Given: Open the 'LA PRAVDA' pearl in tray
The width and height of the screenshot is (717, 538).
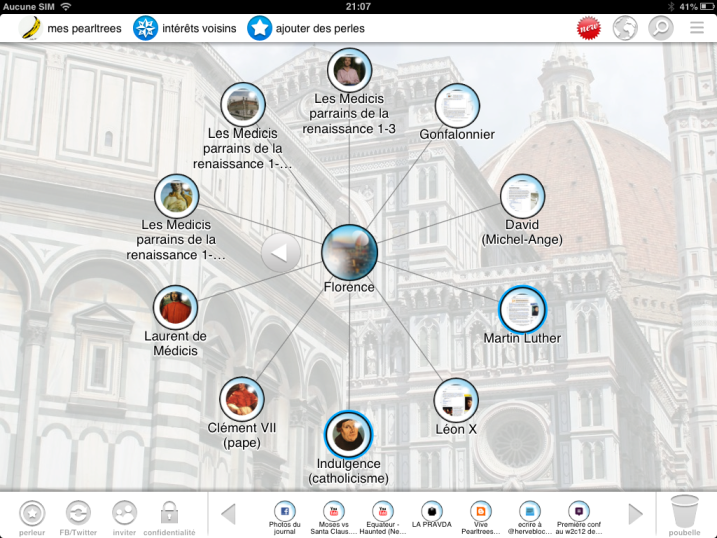Looking at the screenshot, I should tap(431, 510).
